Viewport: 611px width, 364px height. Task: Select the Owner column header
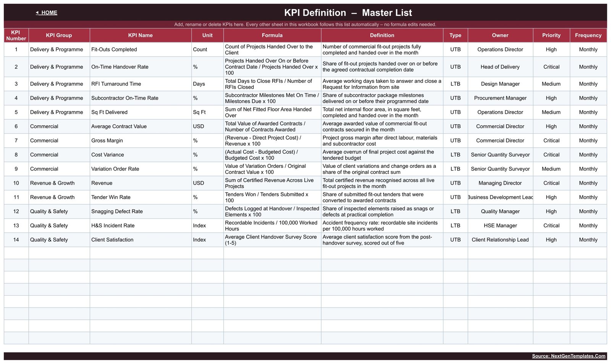coord(500,35)
